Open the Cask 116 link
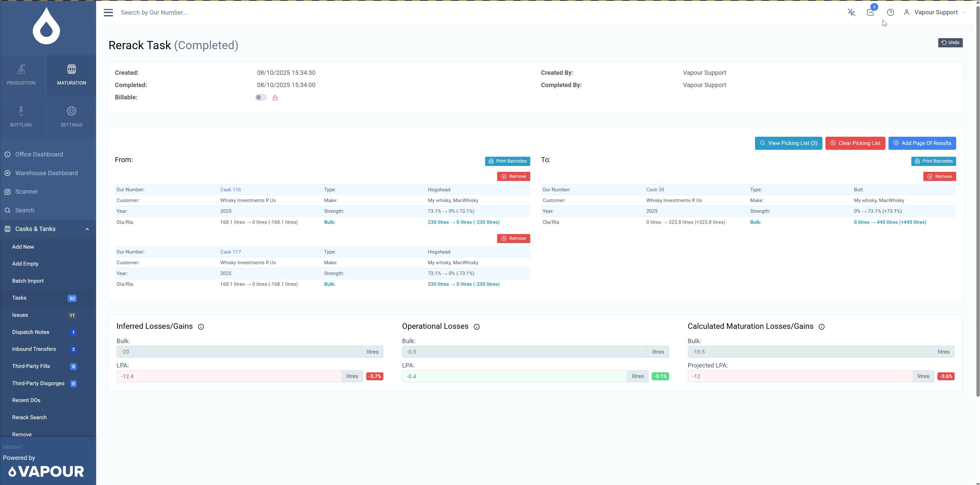The height and width of the screenshot is (485, 980). 230,190
